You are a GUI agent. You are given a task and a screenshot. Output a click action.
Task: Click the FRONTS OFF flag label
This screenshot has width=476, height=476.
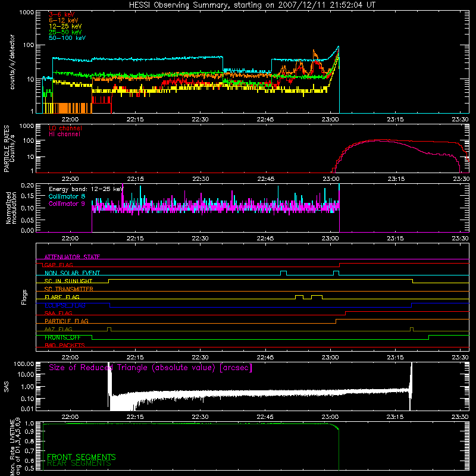coord(62,337)
